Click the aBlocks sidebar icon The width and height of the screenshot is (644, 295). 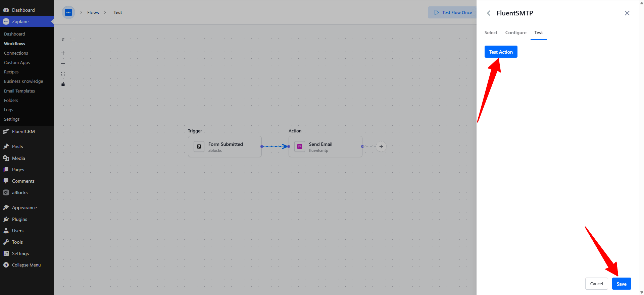[6, 192]
